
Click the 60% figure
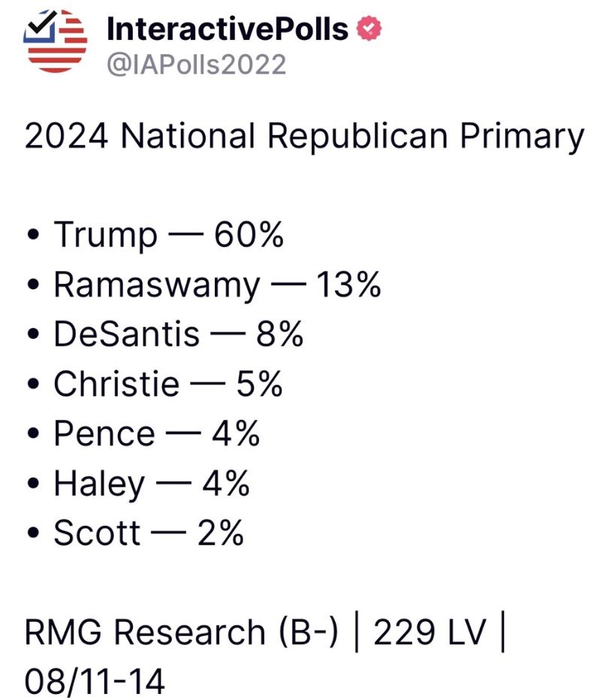click(x=249, y=234)
